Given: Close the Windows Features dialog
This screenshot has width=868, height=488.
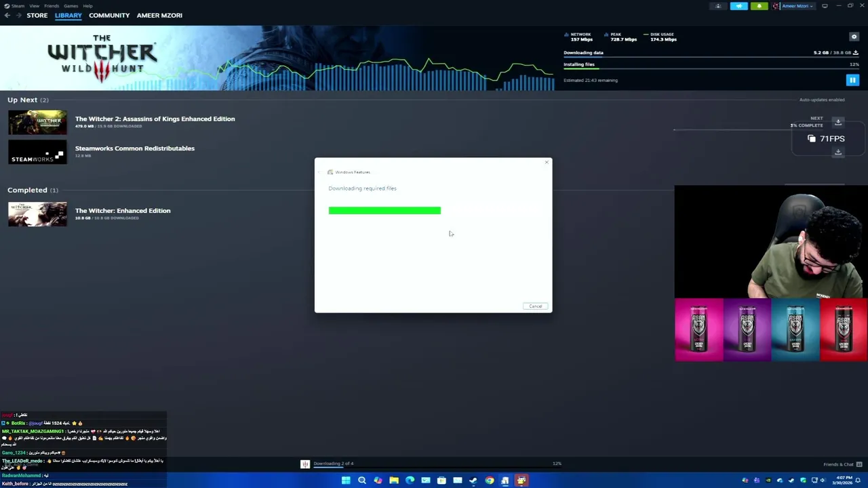Looking at the screenshot, I should click(547, 163).
